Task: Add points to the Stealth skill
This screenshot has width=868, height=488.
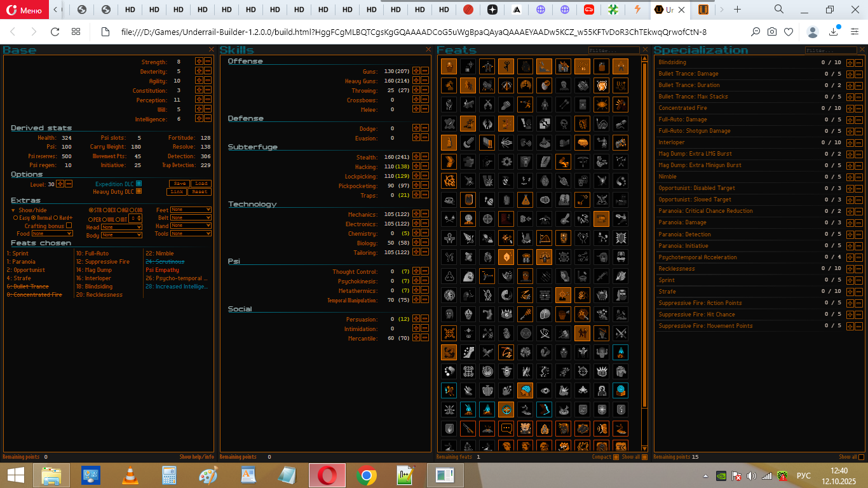Action: click(x=416, y=157)
